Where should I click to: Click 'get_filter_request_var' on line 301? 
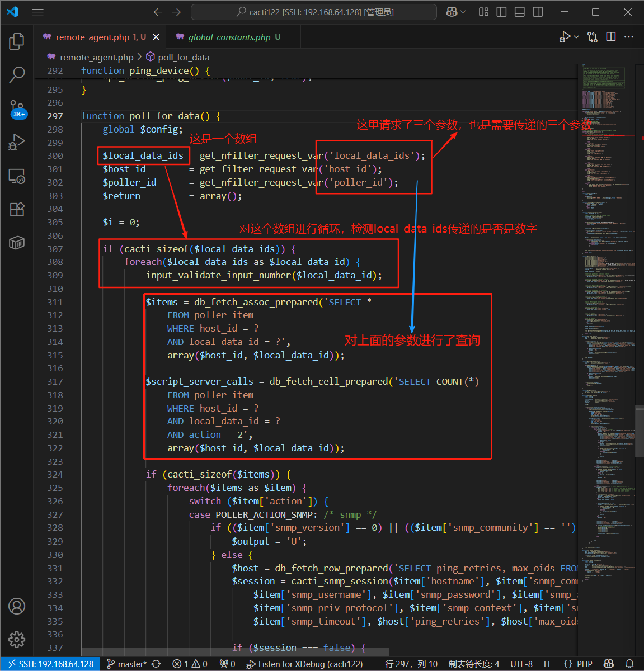tap(258, 169)
